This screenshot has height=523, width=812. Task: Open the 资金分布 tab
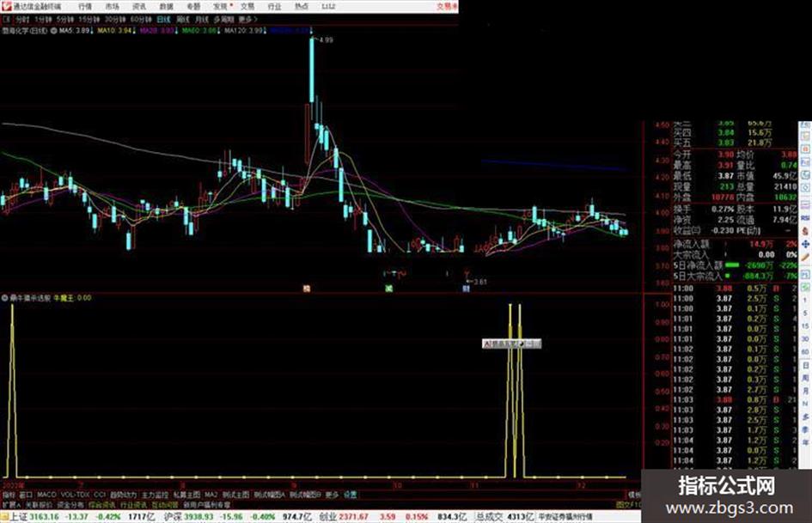coord(70,505)
